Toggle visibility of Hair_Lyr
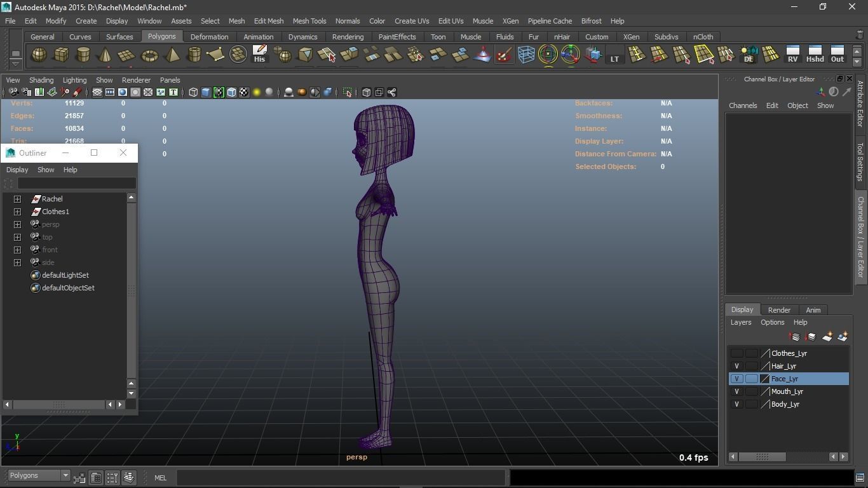 tap(736, 366)
